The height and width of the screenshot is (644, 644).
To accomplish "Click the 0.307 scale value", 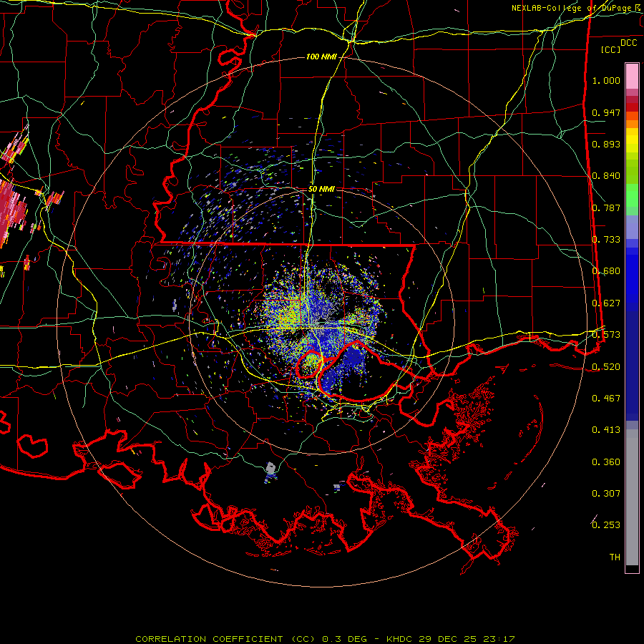I will pos(606,494).
